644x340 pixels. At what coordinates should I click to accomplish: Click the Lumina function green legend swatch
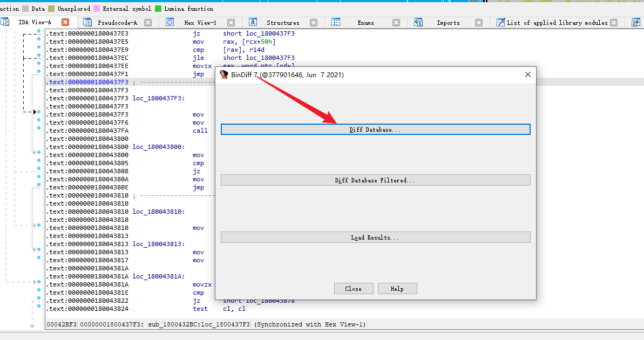(158, 9)
